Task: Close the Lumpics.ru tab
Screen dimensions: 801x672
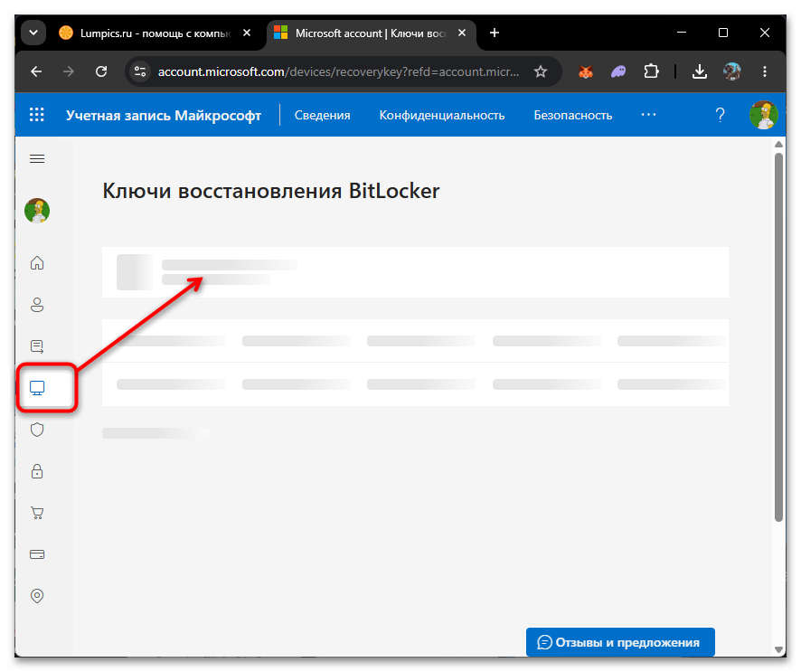Action: tap(247, 33)
